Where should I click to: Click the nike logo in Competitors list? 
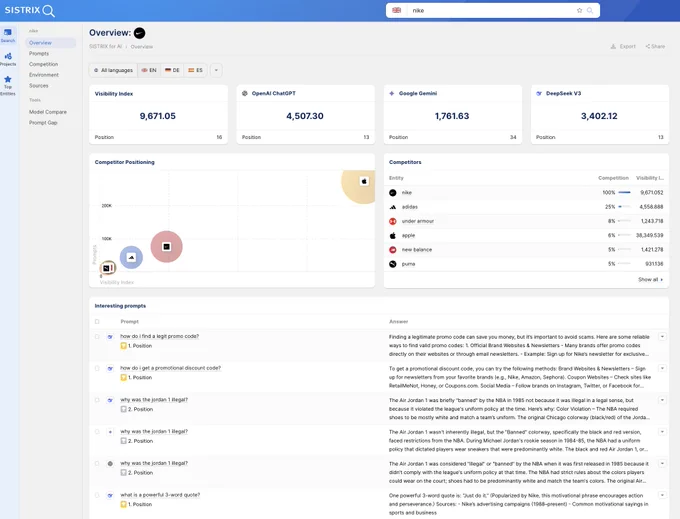point(392,193)
